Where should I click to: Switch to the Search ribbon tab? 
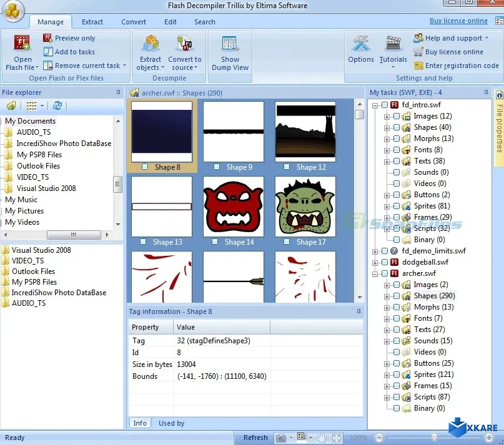[x=205, y=22]
